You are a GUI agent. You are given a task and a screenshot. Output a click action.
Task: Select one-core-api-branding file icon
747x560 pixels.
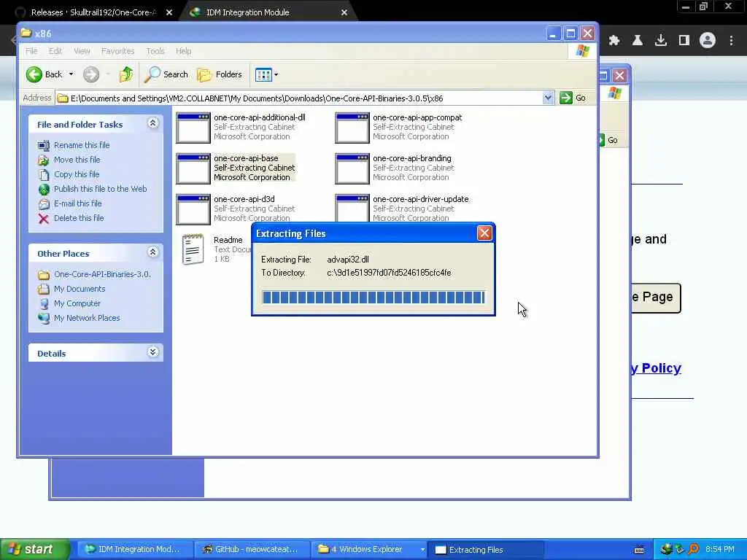click(352, 168)
